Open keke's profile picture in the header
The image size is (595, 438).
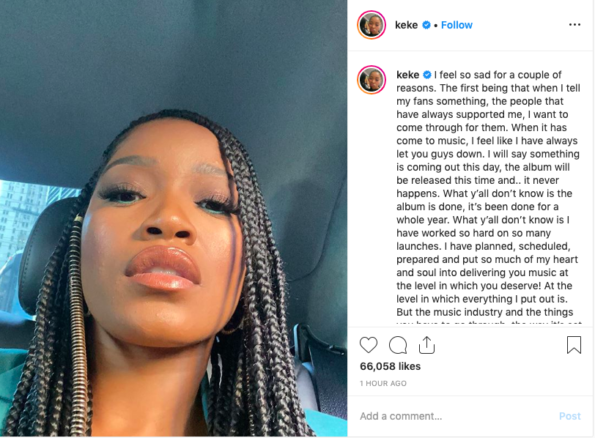[371, 25]
